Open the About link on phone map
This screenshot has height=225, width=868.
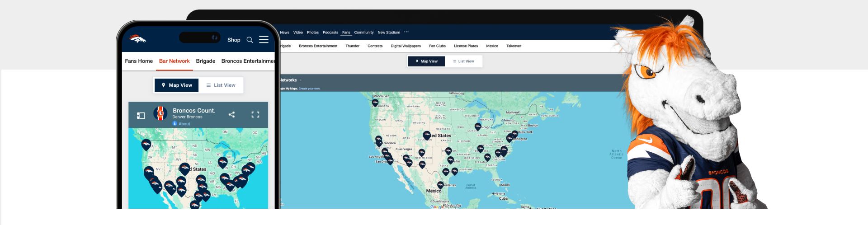[x=181, y=123]
